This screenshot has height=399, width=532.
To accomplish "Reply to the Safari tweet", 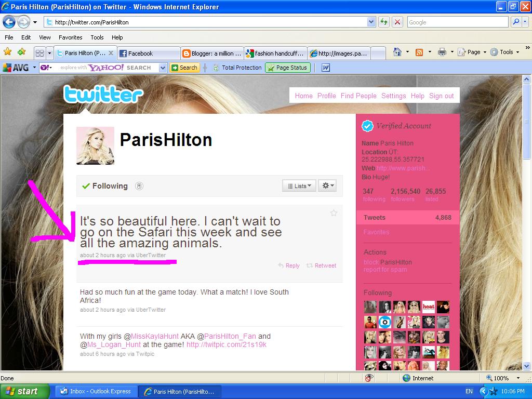I will (289, 265).
